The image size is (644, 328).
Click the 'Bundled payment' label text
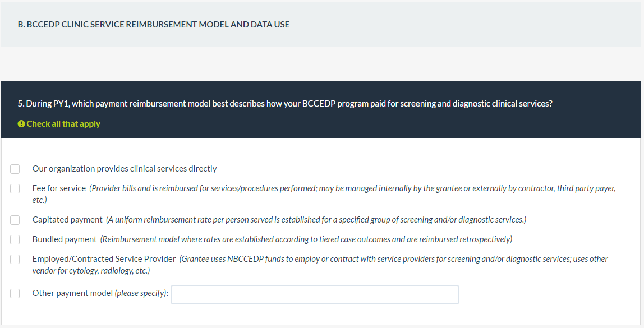coord(65,239)
